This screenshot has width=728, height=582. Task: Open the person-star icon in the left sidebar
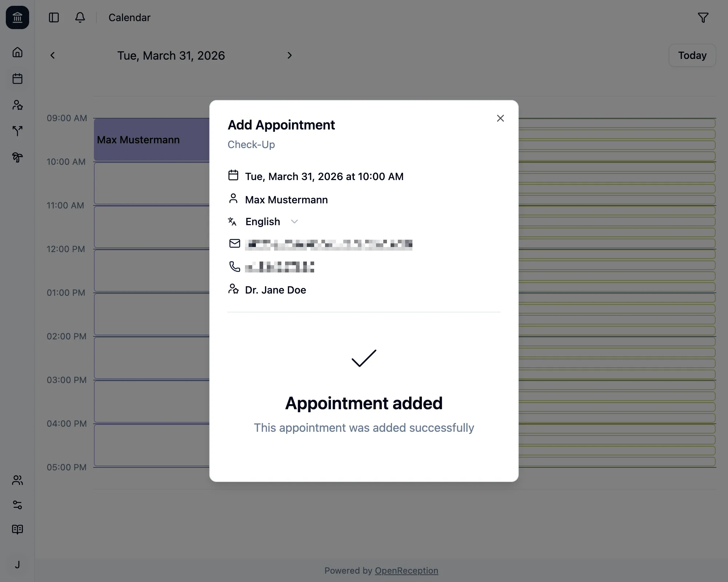[x=17, y=105]
